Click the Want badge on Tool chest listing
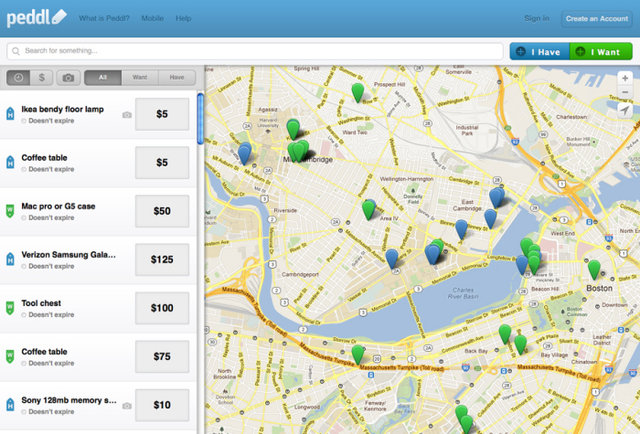 click(10, 308)
